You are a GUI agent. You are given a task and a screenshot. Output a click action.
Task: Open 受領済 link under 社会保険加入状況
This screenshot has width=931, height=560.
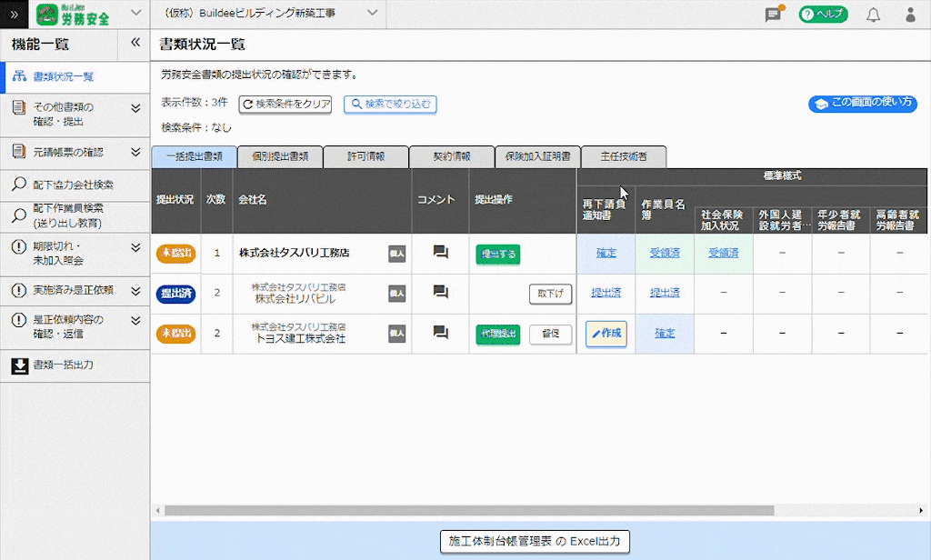pos(724,254)
